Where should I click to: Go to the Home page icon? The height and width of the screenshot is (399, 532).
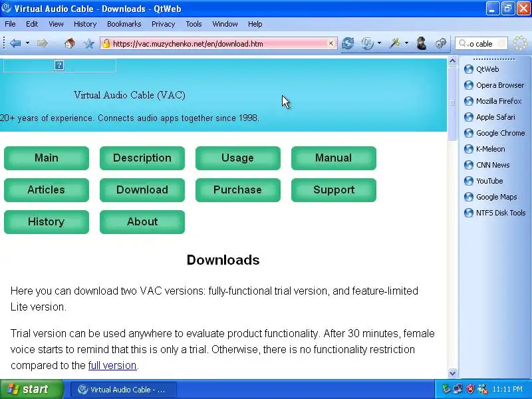pyautogui.click(x=70, y=43)
